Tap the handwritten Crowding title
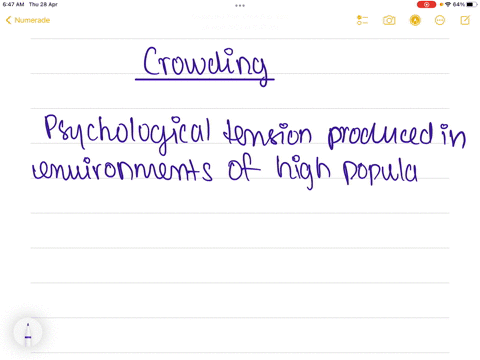The width and height of the screenshot is (480, 360). [x=205, y=66]
